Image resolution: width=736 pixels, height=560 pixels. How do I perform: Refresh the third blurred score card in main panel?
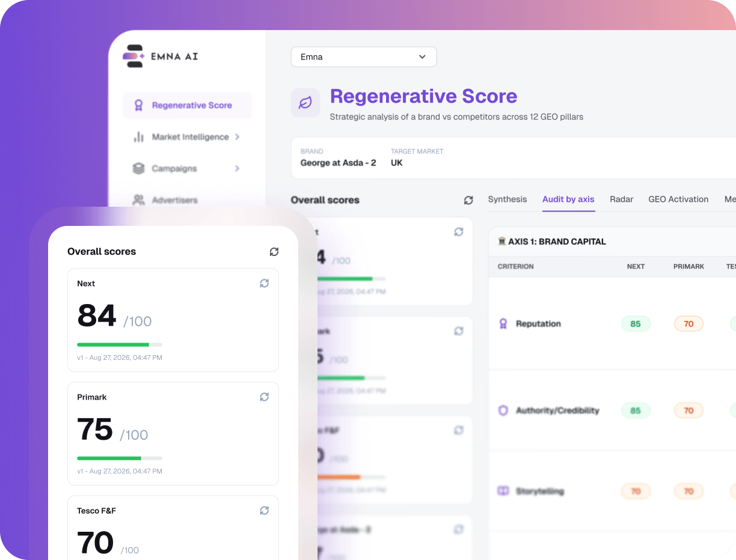click(459, 430)
